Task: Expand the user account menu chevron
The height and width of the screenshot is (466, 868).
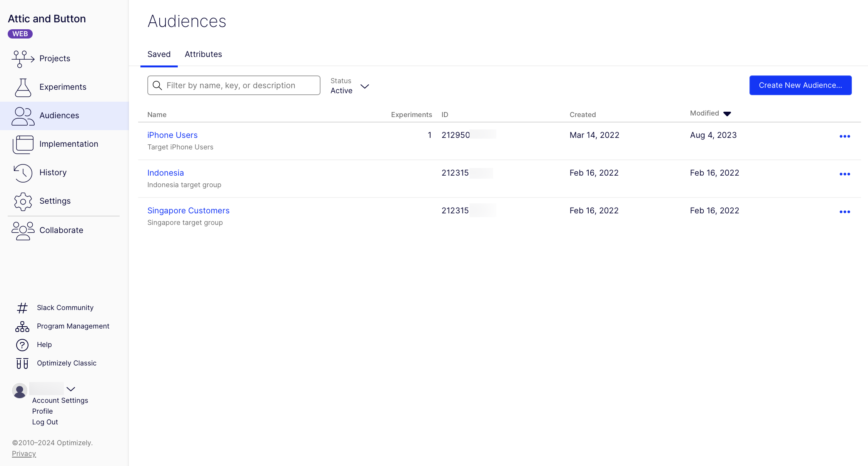Action: (x=71, y=389)
